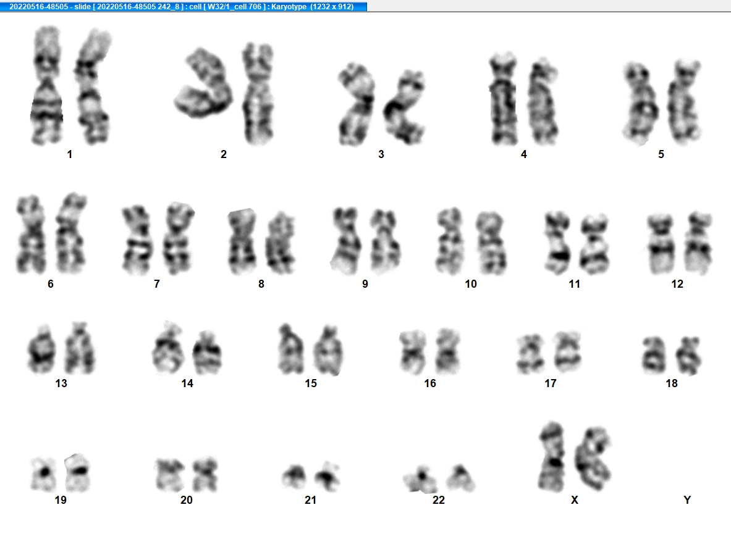
Task: Click the left chromosome of pair 14
Action: pyautogui.click(x=167, y=348)
